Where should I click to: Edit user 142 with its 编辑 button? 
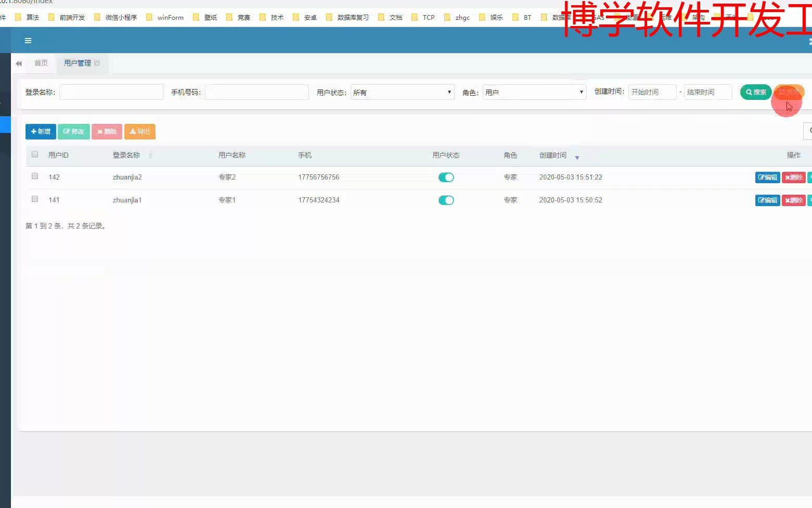767,177
